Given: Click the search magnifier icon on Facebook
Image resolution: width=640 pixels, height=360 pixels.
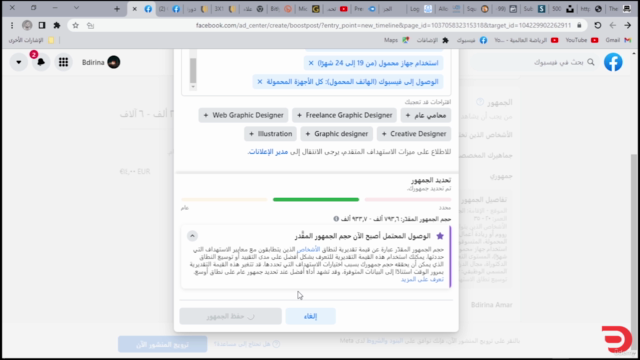Looking at the screenshot, I should point(591,62).
